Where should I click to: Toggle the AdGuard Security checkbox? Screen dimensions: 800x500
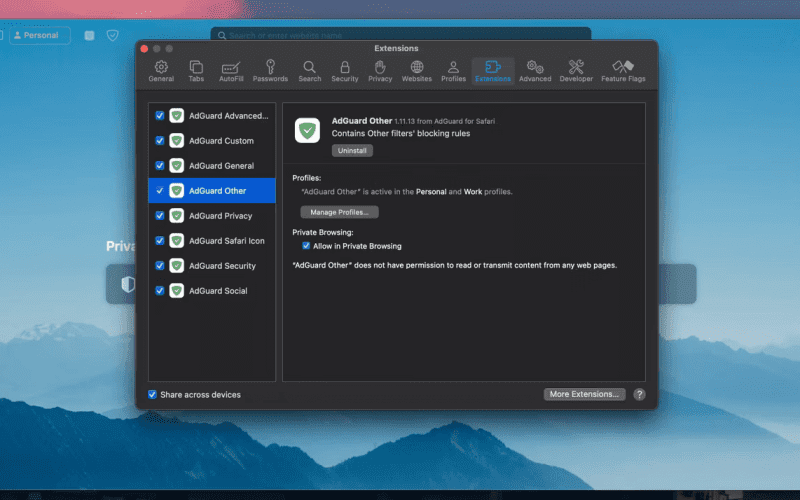coord(160,265)
